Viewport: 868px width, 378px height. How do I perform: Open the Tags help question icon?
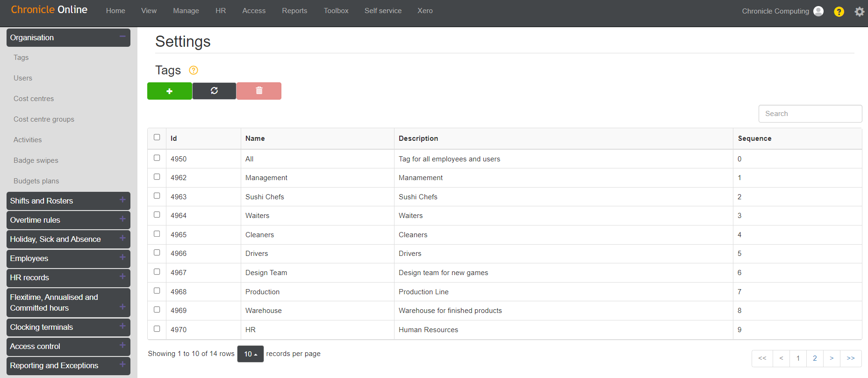click(x=194, y=70)
